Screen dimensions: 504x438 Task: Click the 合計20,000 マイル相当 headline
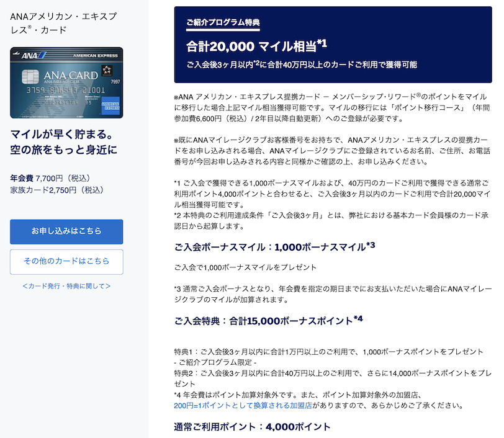pyautogui.click(x=256, y=46)
